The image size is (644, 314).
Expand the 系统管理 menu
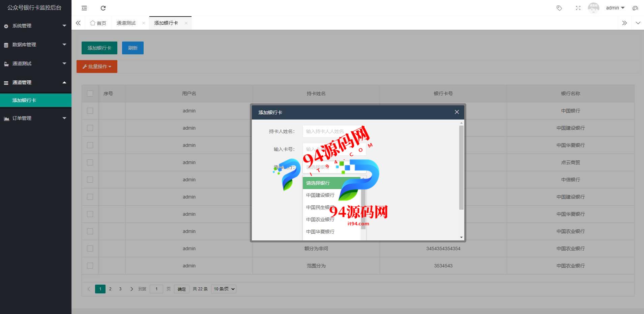coord(64,26)
